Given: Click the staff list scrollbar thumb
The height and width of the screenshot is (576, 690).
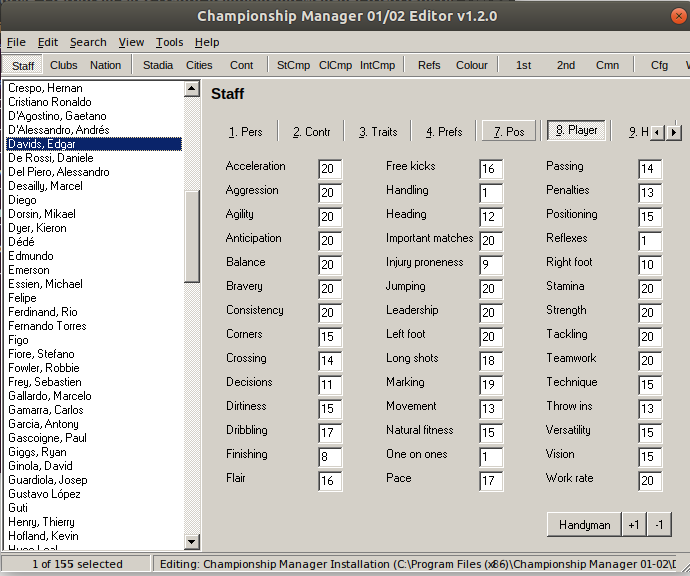Looking at the screenshot, I should point(191,236).
